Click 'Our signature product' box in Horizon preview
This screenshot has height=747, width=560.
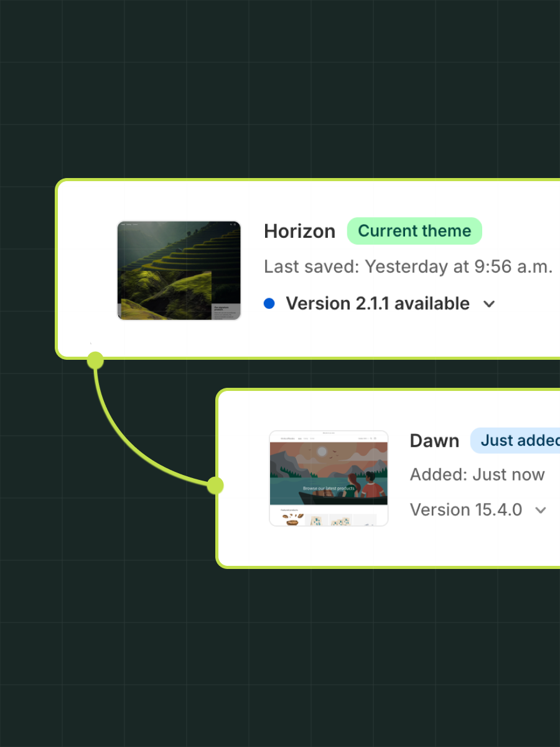click(223, 311)
